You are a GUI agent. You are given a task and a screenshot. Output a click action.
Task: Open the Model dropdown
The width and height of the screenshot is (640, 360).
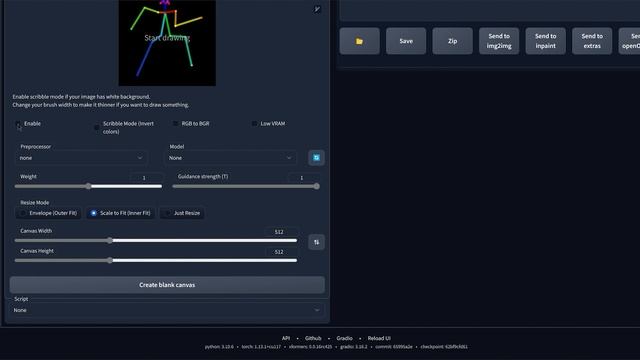230,158
